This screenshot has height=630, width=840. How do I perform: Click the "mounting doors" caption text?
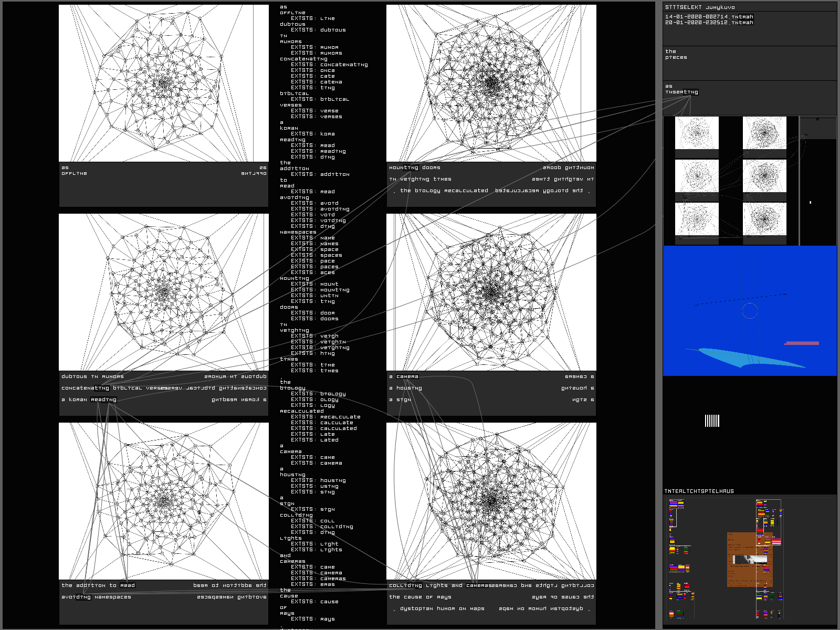(414, 167)
